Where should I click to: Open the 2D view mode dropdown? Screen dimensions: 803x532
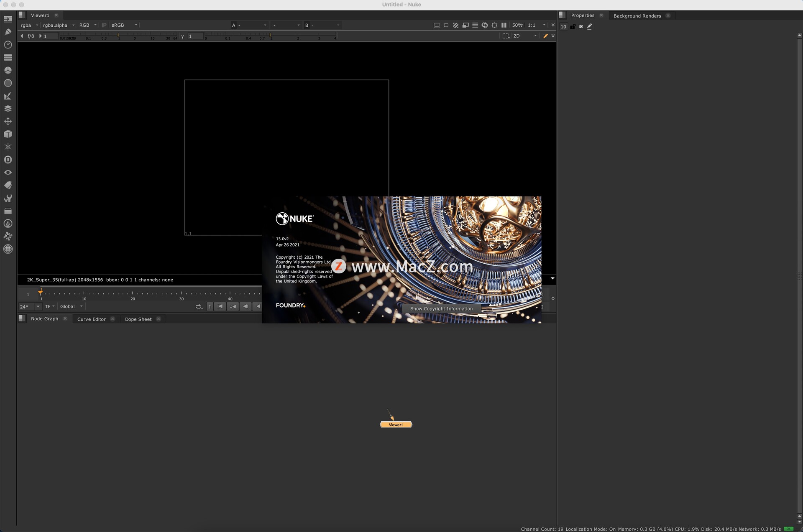(x=525, y=36)
